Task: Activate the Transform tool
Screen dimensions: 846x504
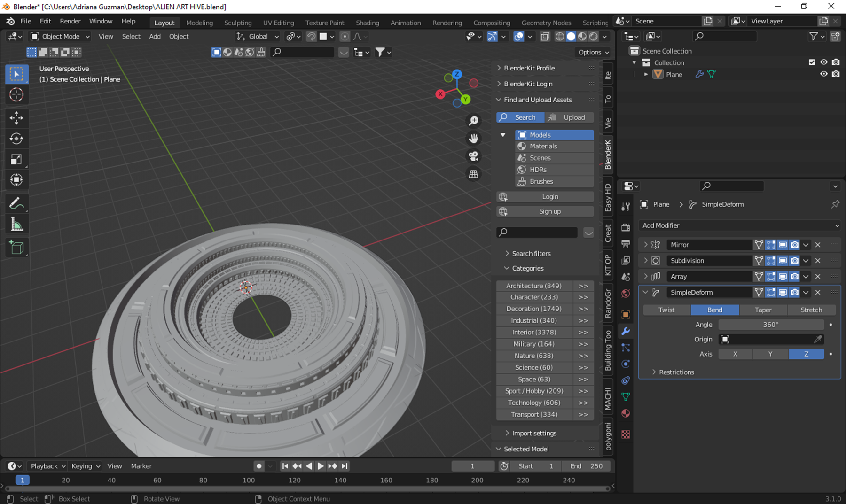Action: (x=16, y=180)
